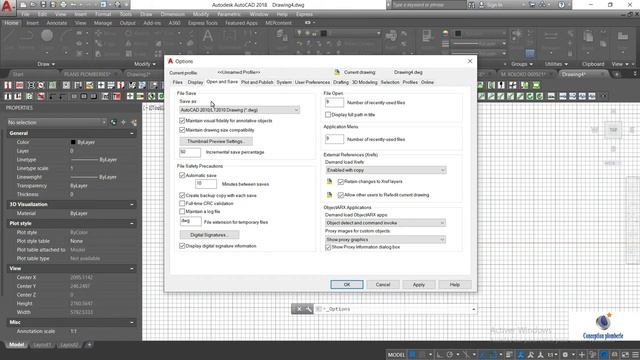Image resolution: width=640 pixels, height=360 pixels.
Task: Open Thumbnail Preview Settings
Action: (216, 141)
